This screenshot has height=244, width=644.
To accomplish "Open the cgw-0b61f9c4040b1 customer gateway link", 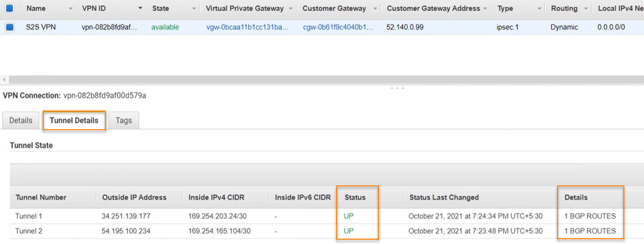I will [338, 27].
